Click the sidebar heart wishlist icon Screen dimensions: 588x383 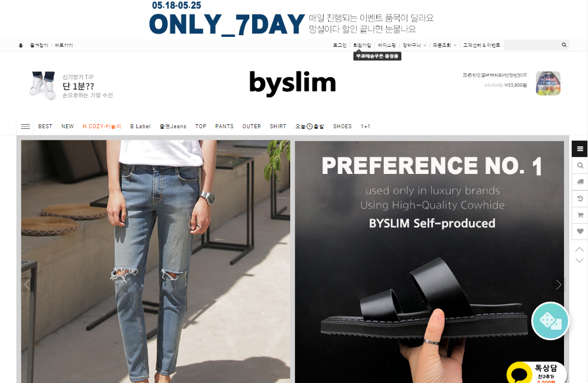(x=579, y=231)
